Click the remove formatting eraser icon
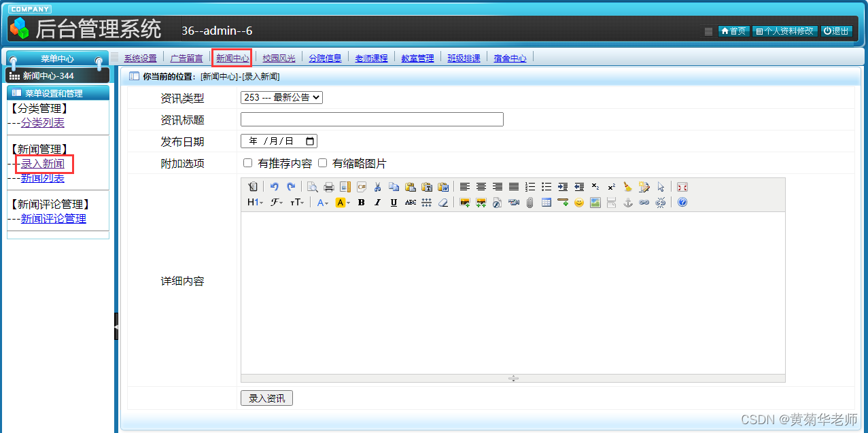The image size is (868, 433). tap(443, 203)
